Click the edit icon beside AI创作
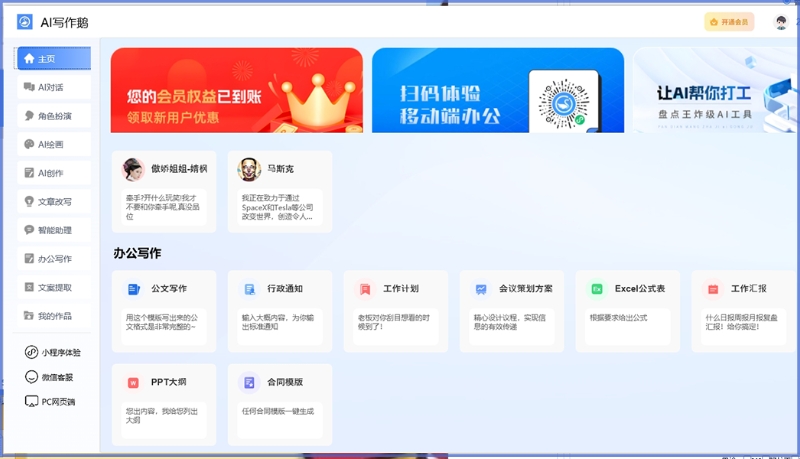The height and width of the screenshot is (459, 800). point(29,173)
